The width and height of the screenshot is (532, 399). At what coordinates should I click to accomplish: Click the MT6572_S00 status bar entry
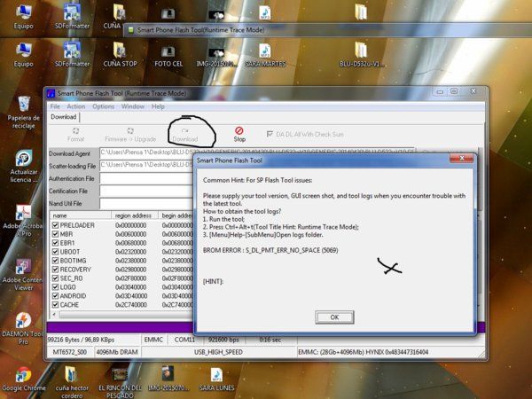70,352
